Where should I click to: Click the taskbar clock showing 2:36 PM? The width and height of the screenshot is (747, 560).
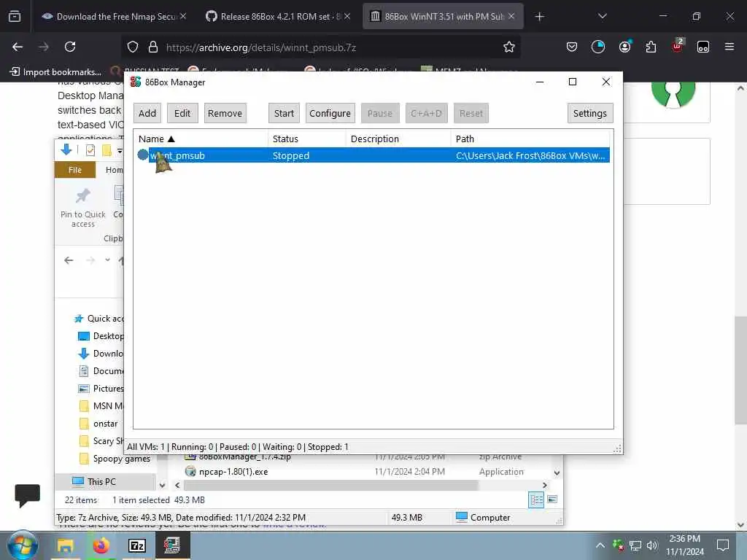tap(684, 545)
